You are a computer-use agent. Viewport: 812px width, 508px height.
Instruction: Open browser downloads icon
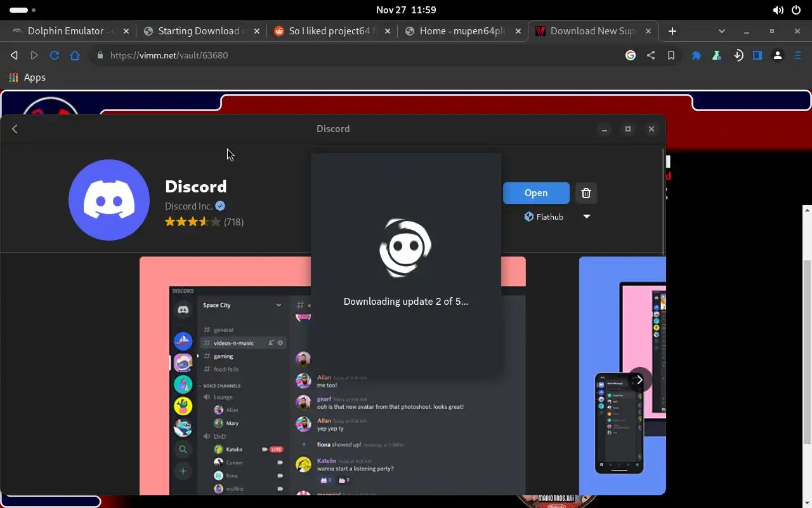coord(738,55)
